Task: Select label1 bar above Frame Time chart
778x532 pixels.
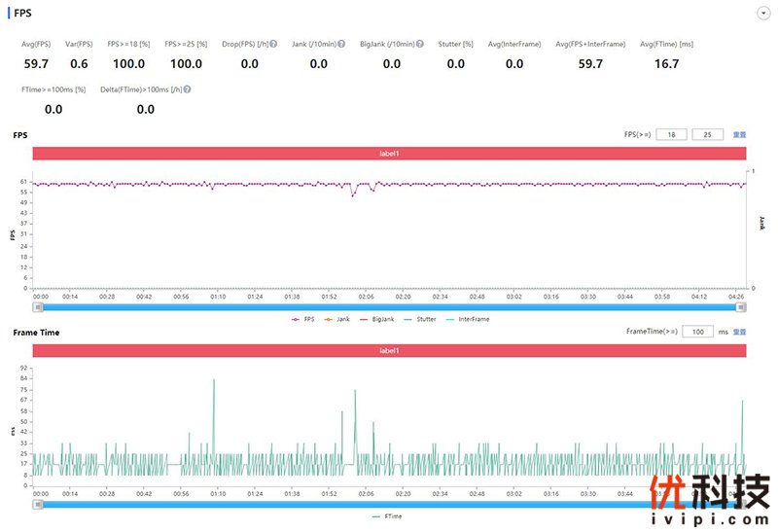Action: point(389,350)
